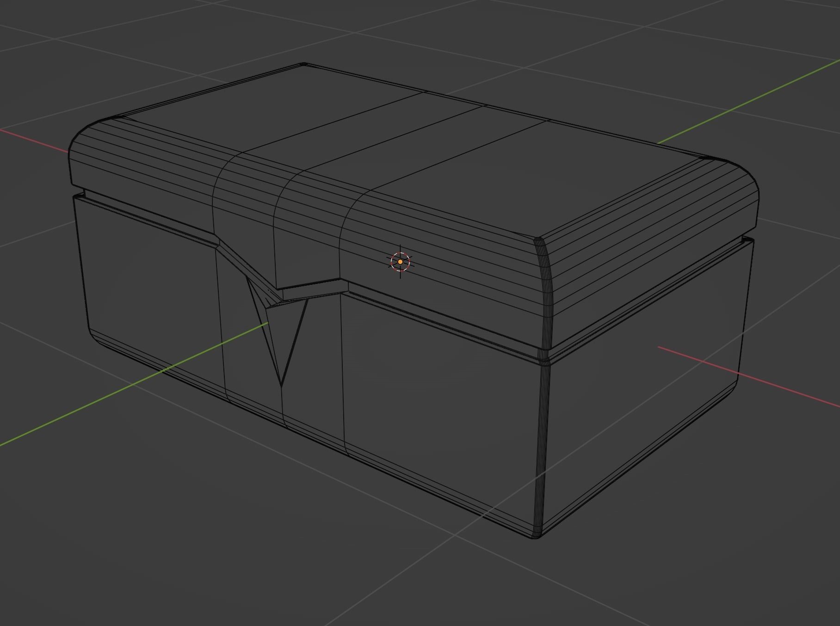
Task: Click the 3D cursor crosshair on the chest
Action: [x=400, y=262]
